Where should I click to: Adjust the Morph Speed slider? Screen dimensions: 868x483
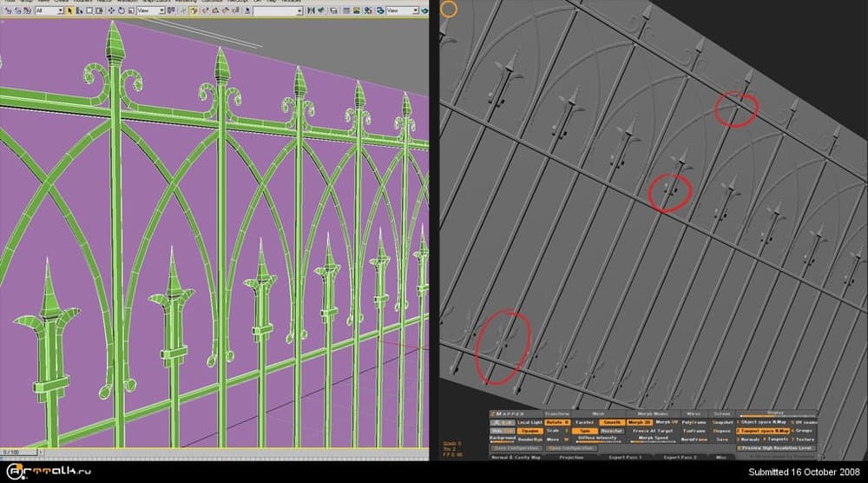(652, 439)
